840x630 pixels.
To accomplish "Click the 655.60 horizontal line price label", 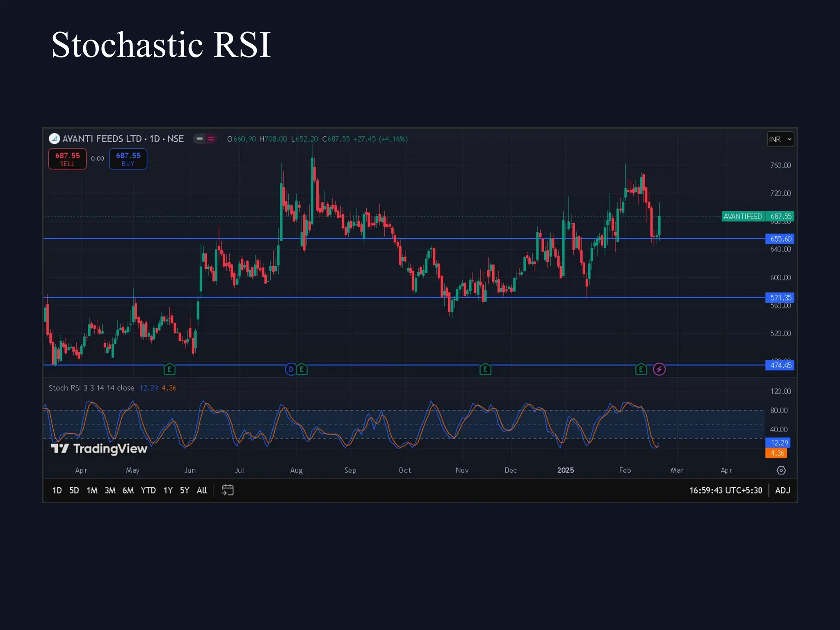I will (x=780, y=239).
